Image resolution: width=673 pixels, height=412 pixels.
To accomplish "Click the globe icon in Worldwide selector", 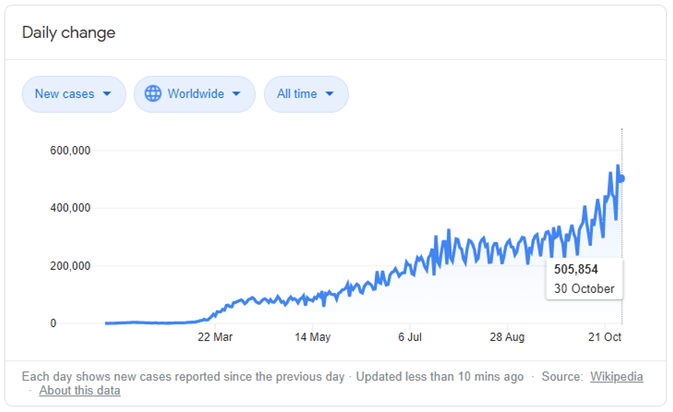I will coord(153,94).
